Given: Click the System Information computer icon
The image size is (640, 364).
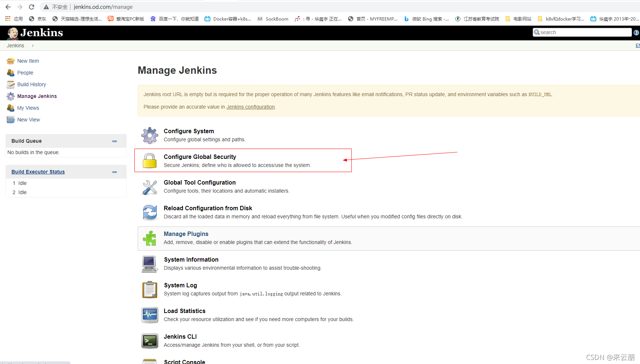Looking at the screenshot, I should (150, 264).
